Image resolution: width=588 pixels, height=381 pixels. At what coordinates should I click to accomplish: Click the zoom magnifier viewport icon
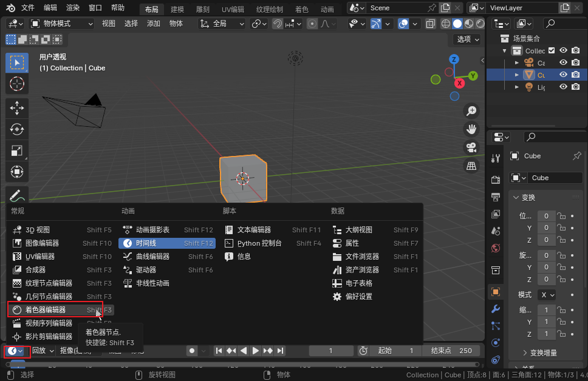(x=471, y=110)
